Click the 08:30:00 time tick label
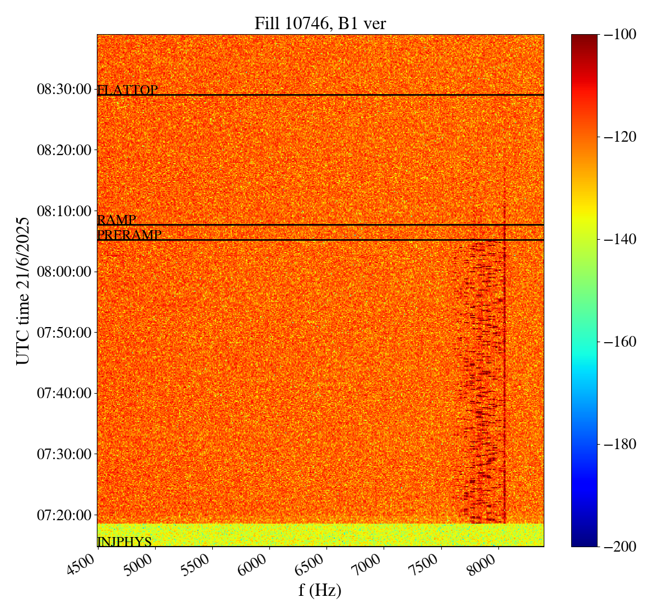The image size is (672, 616). pos(64,89)
